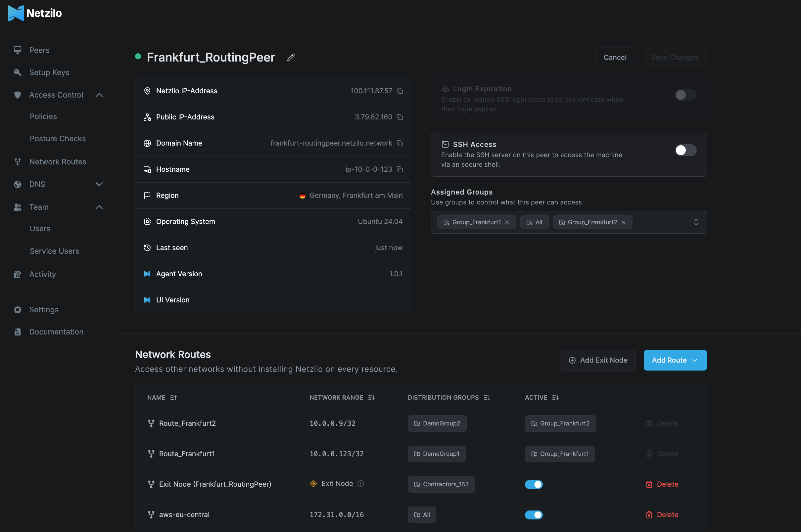Click the All tag in Assigned Groups
This screenshot has height=532, width=801.
coord(534,222)
